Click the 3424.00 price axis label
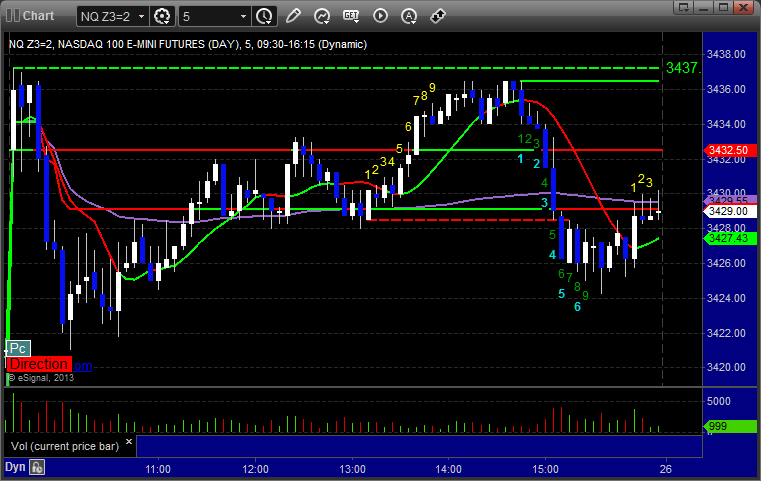Viewport: 761px width, 481px height. (x=726, y=298)
